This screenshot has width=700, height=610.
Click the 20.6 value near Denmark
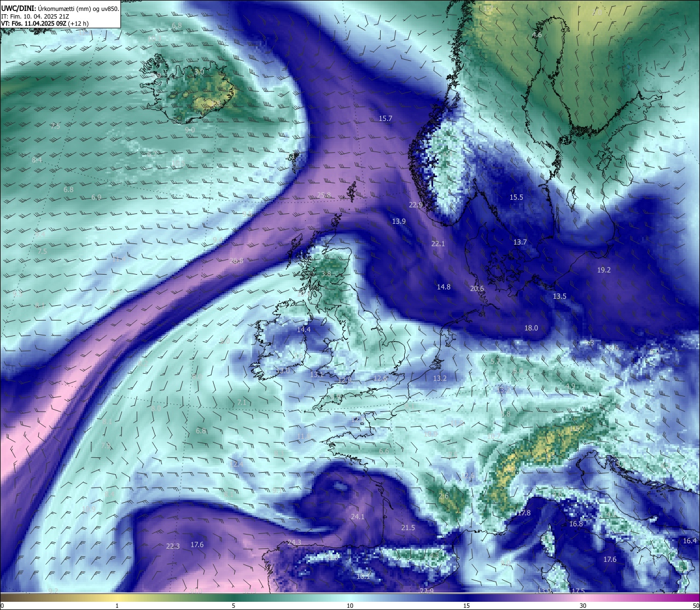point(477,288)
